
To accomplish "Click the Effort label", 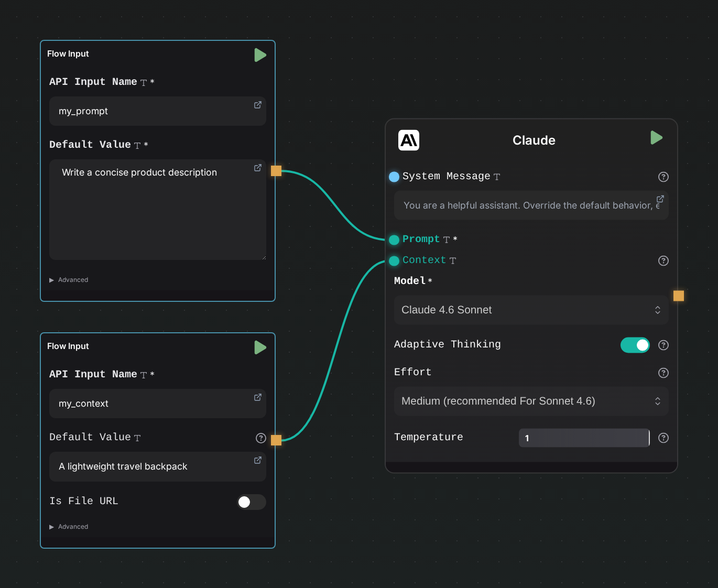I will click(413, 372).
